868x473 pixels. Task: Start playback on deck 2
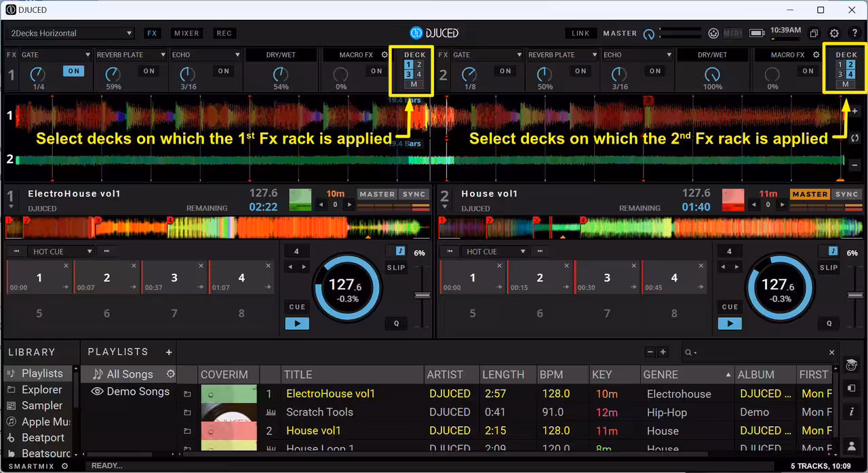coord(730,323)
